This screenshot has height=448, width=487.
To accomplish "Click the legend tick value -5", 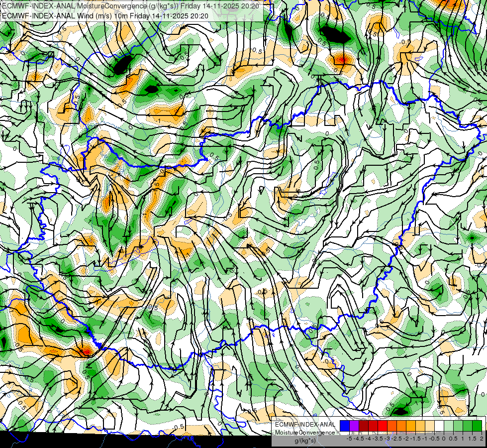I will [349, 439].
